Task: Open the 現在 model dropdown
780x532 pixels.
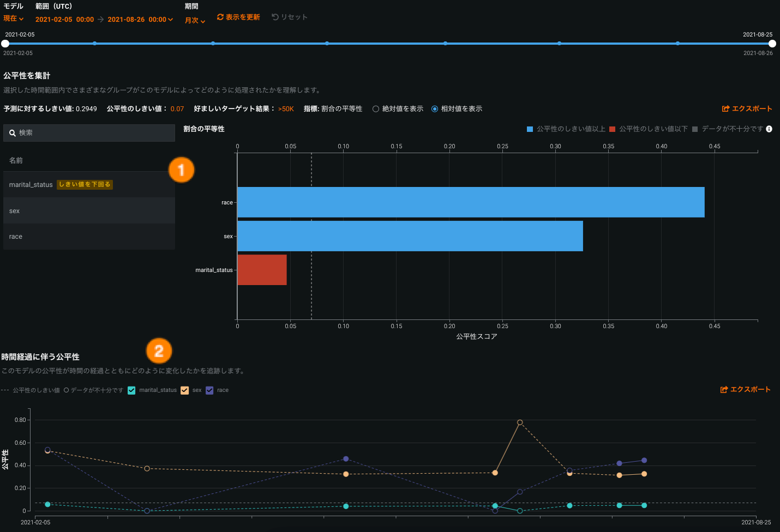Action: [x=14, y=19]
